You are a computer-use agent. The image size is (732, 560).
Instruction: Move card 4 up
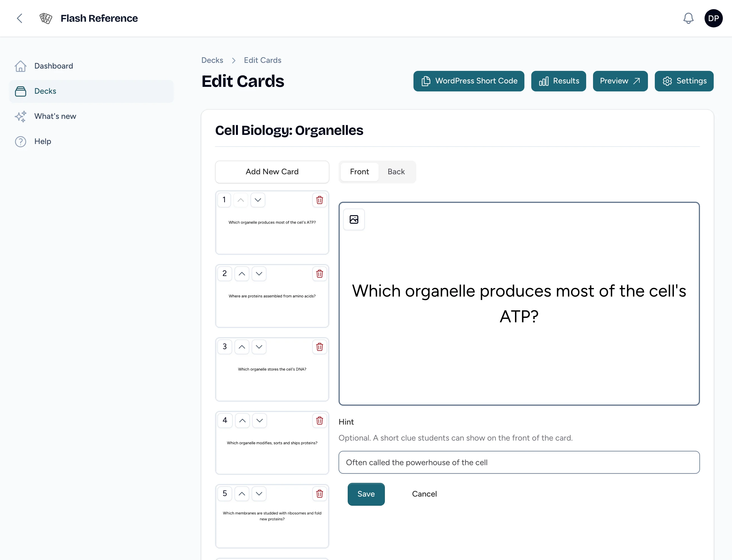pyautogui.click(x=242, y=421)
